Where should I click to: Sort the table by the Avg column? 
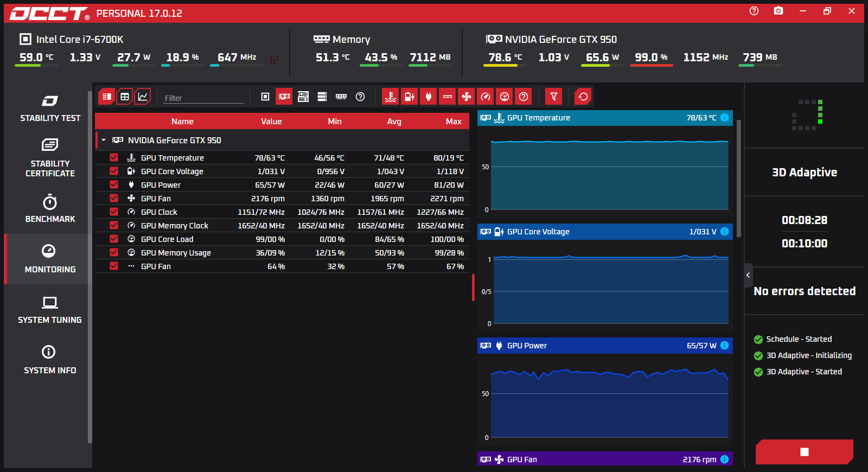[x=394, y=122]
